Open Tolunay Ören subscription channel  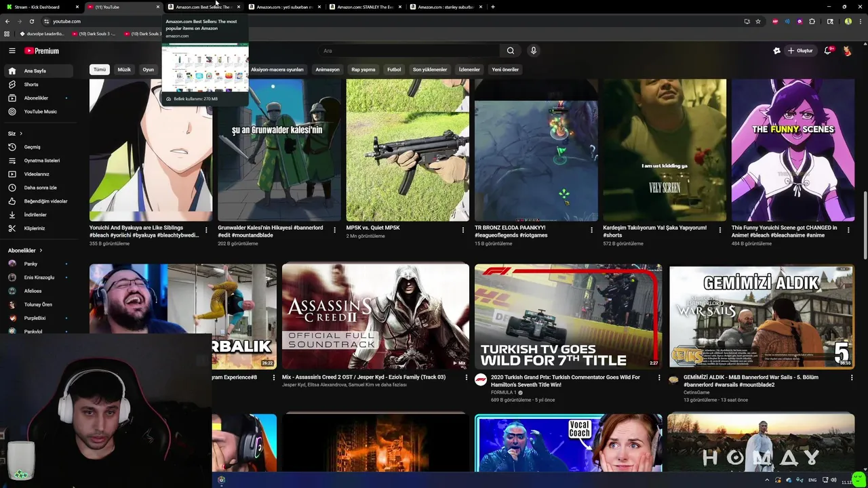coord(37,304)
